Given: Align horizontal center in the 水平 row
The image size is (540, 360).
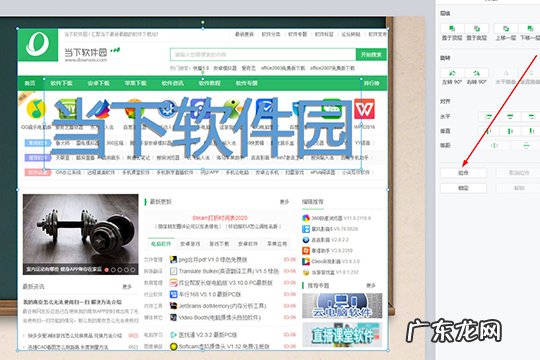Looking at the screenshot, I should [510, 117].
